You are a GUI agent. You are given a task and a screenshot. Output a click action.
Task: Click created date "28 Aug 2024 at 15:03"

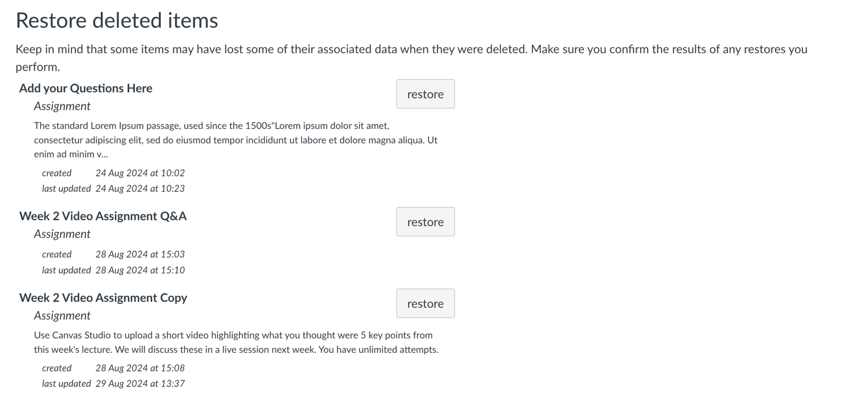[x=140, y=254]
